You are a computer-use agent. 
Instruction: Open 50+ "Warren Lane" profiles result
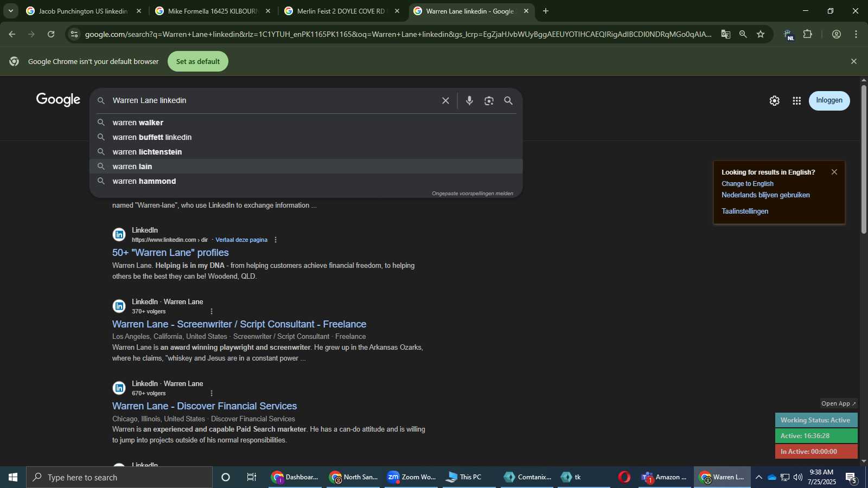170,253
